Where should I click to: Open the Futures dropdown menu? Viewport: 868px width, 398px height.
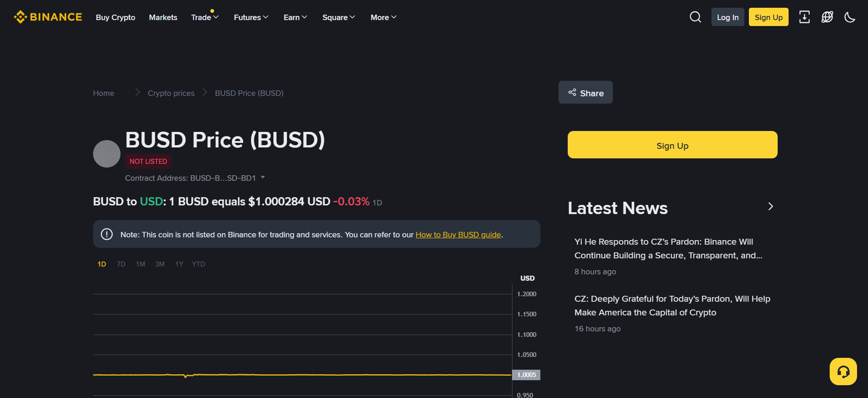coord(251,17)
